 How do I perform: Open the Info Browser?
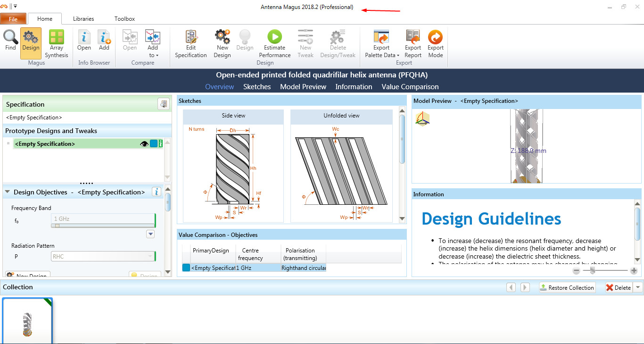pyautogui.click(x=84, y=40)
